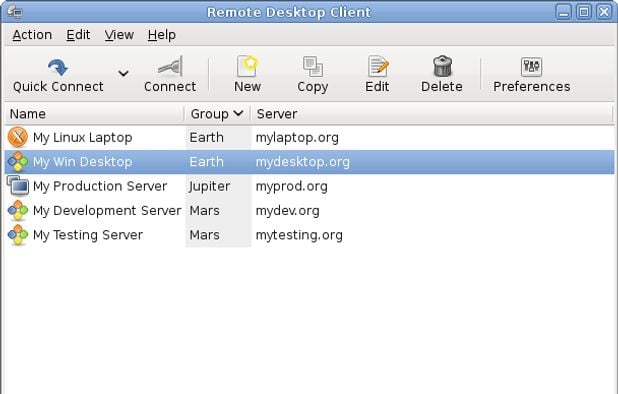The height and width of the screenshot is (394, 618).
Task: Create a new profile with New icon
Action: (x=247, y=66)
